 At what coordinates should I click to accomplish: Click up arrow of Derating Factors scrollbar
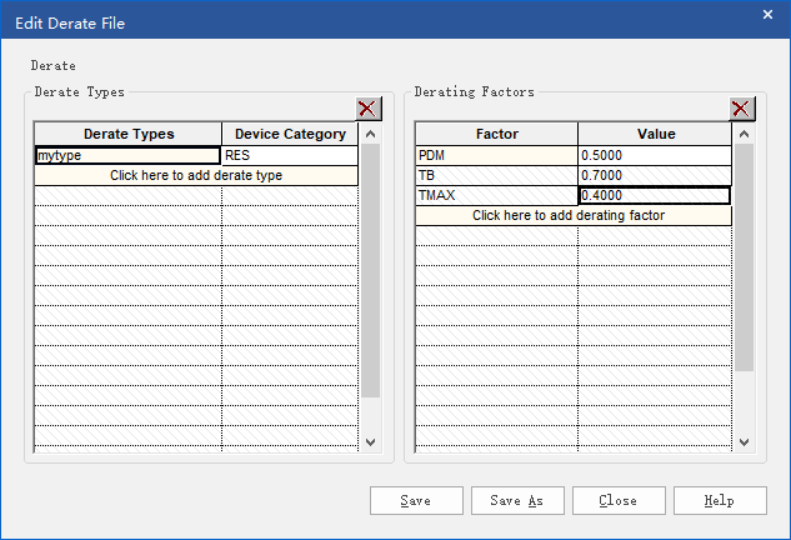744,134
